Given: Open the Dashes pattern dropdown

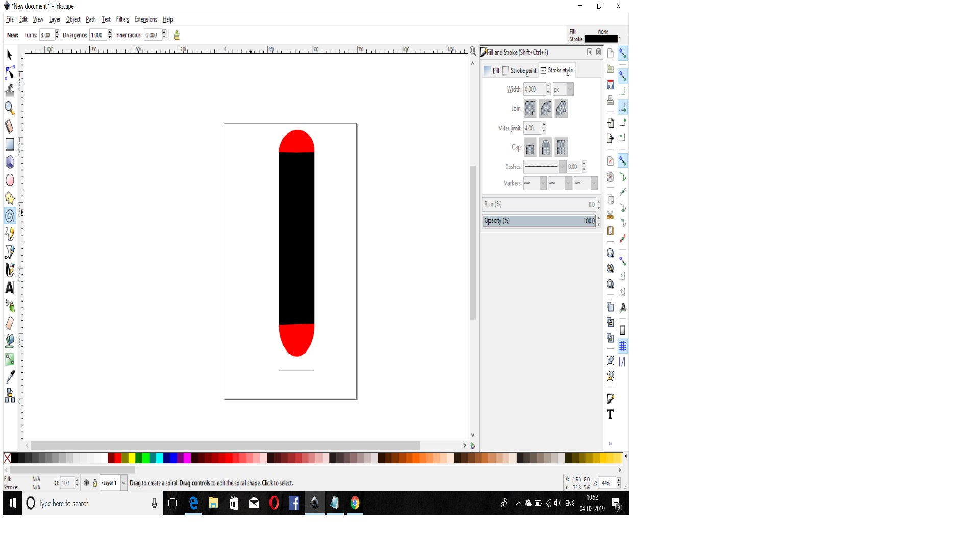Looking at the screenshot, I should tap(562, 167).
